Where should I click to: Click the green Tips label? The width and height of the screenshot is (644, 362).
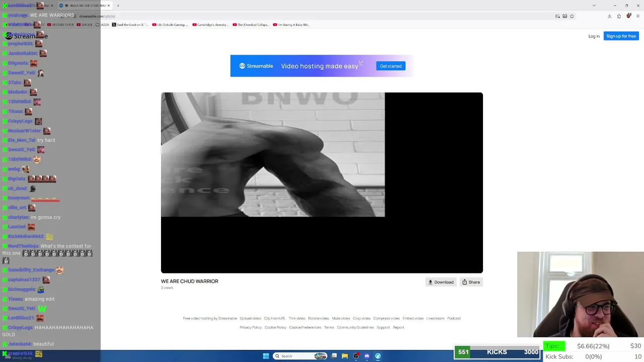click(x=554, y=346)
